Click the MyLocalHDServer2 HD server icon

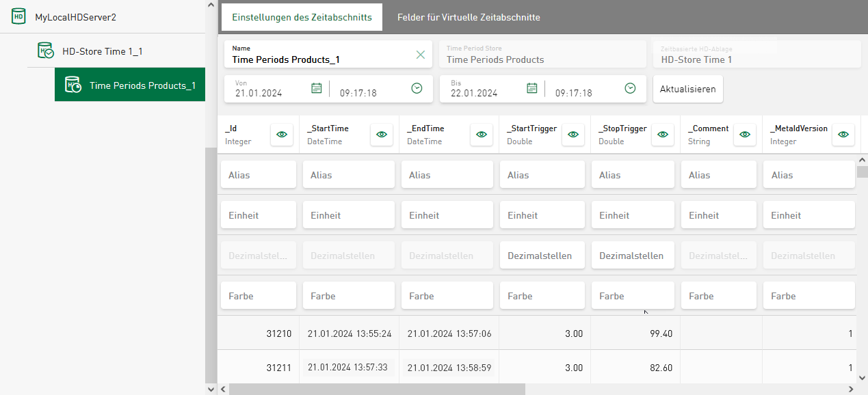point(18,16)
